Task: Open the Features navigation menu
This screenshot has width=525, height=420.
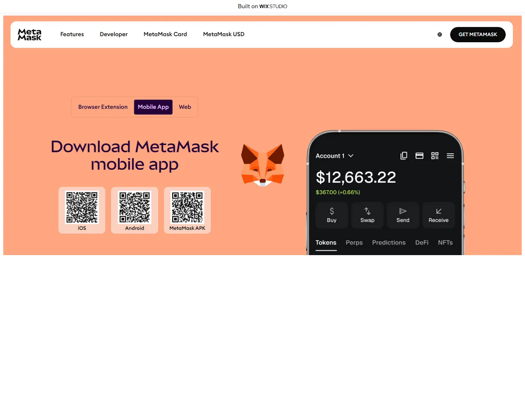Action: pos(72,34)
